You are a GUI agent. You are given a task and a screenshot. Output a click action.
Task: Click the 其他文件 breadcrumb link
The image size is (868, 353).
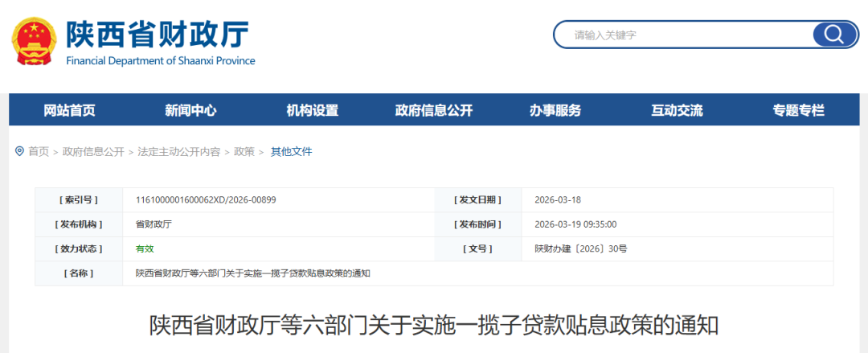(291, 151)
